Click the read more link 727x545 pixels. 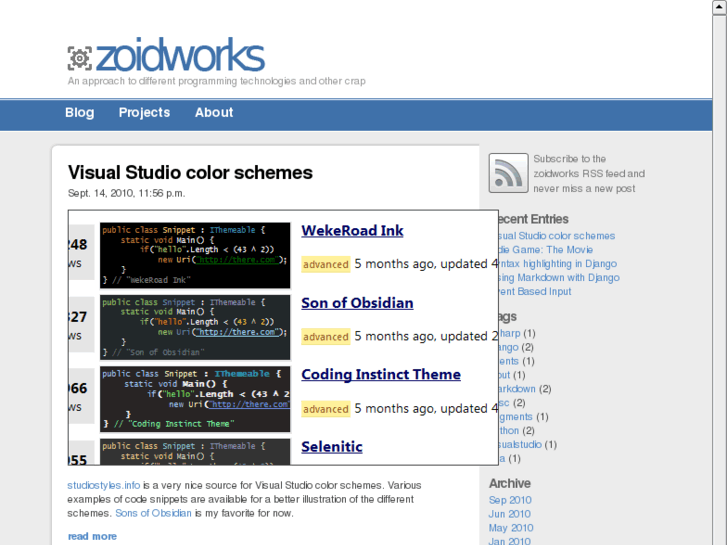click(92, 536)
